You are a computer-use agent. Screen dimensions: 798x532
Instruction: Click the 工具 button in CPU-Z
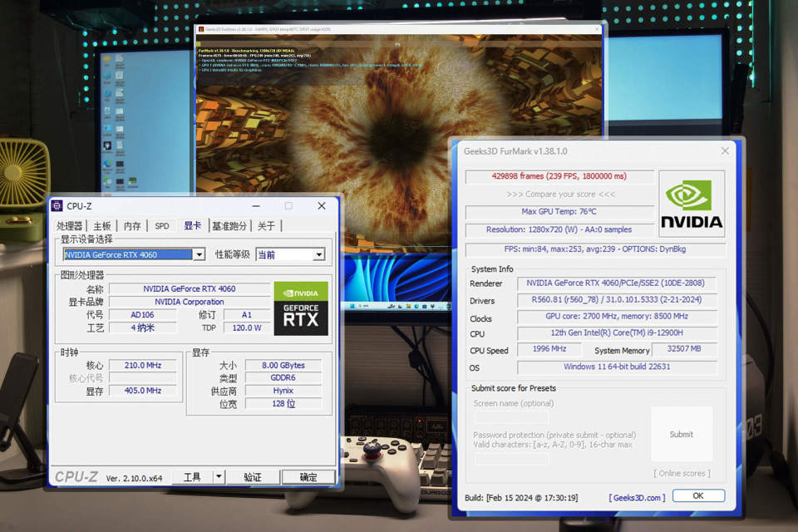coord(192,477)
